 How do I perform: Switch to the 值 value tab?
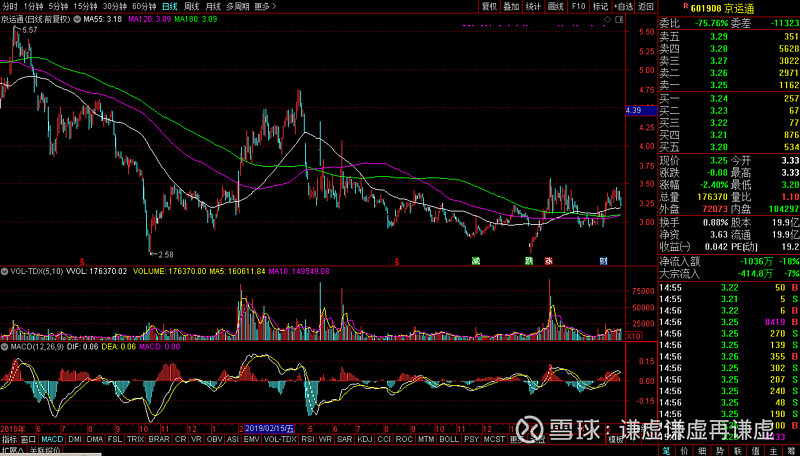point(755,451)
